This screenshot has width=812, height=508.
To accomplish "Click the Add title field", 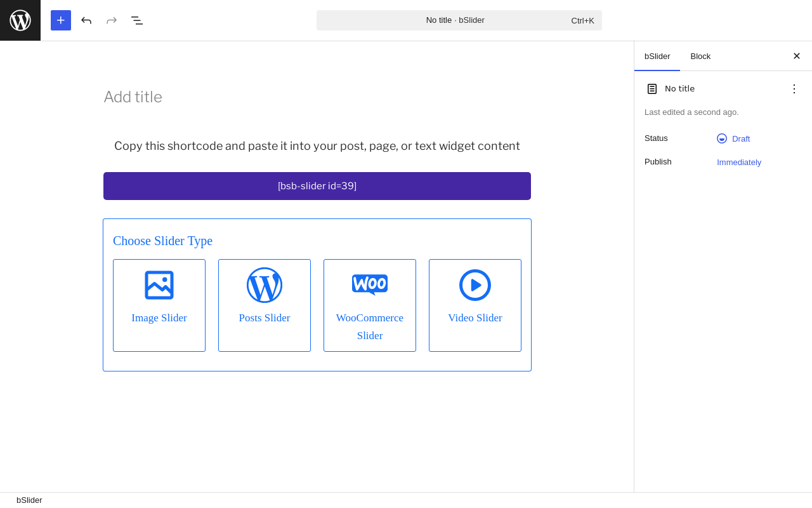I will tap(317, 97).
